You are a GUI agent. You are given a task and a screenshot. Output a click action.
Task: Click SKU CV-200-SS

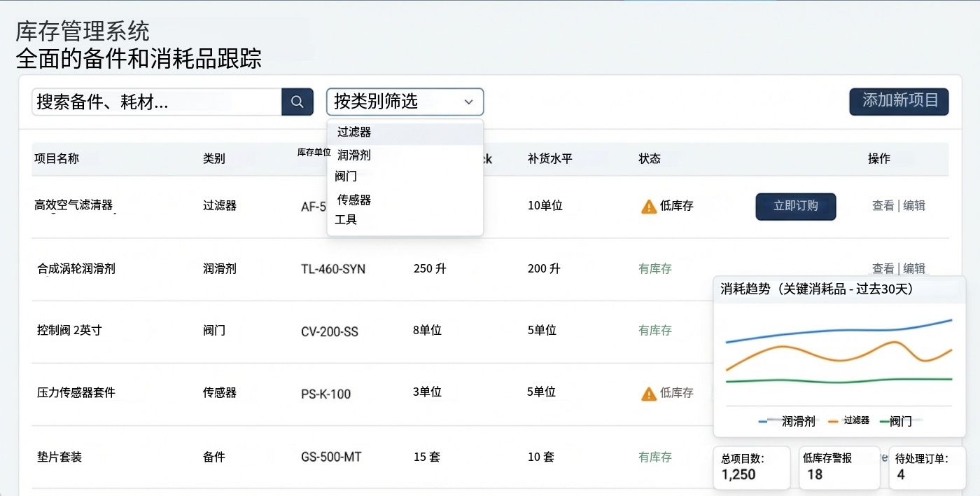(330, 331)
